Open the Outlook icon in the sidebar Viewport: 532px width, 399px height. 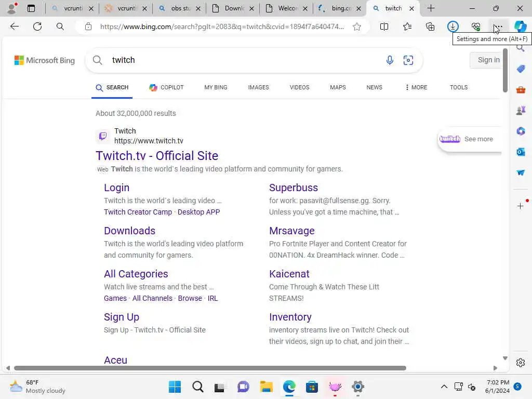pos(521,152)
